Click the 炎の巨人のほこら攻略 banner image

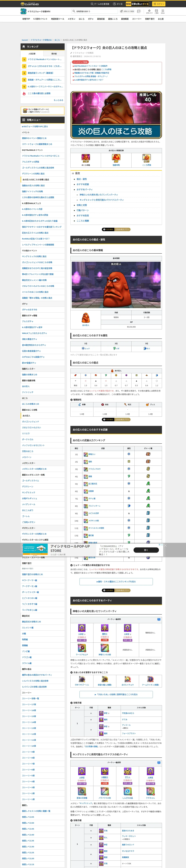click(x=116, y=115)
